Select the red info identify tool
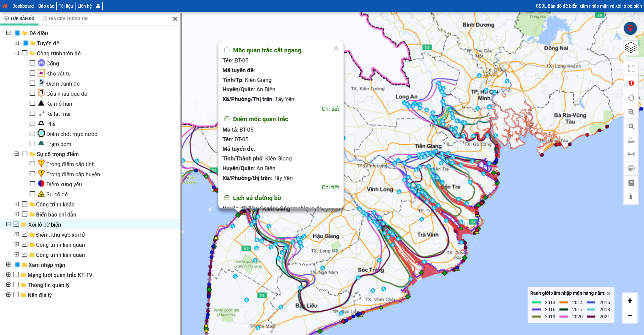Screen dimensions: 644x335 631,83
